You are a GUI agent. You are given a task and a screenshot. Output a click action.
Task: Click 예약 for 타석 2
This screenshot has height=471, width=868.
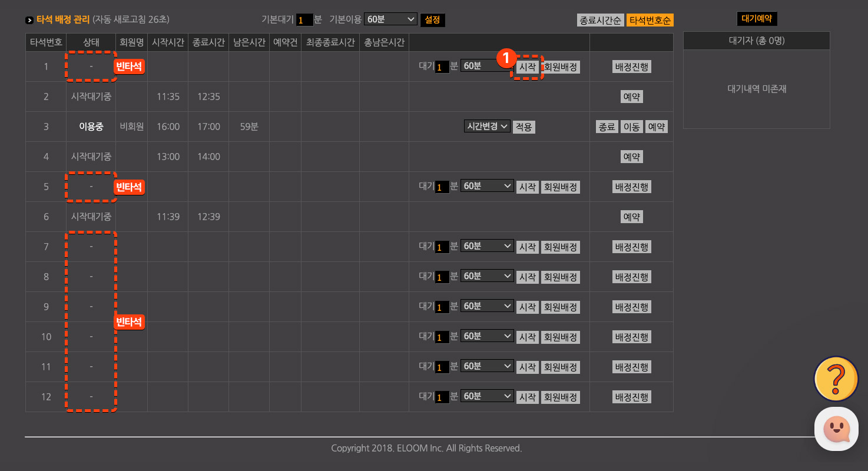pyautogui.click(x=631, y=97)
